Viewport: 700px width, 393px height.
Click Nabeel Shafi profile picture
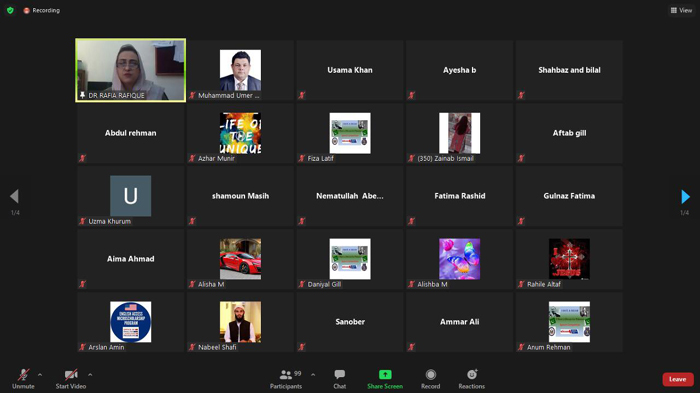(x=240, y=322)
